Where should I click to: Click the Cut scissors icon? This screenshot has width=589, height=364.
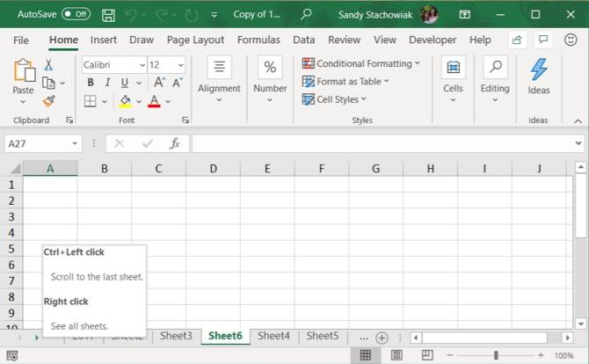48,65
